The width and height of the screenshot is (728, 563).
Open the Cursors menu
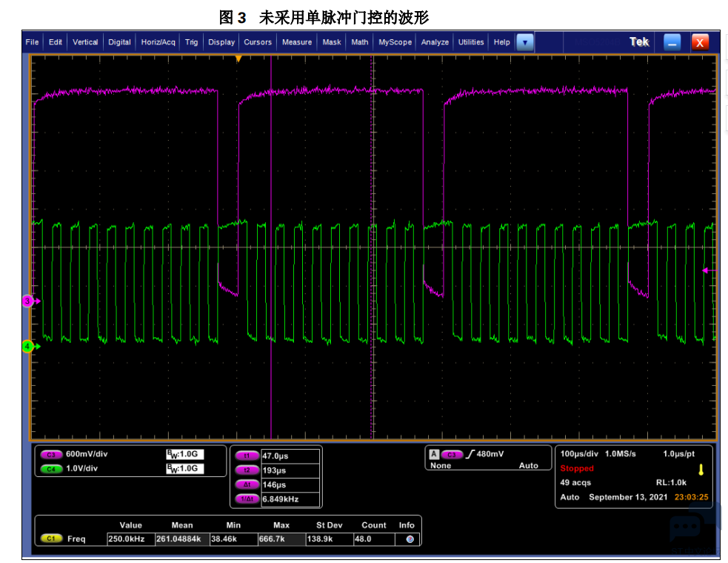258,42
